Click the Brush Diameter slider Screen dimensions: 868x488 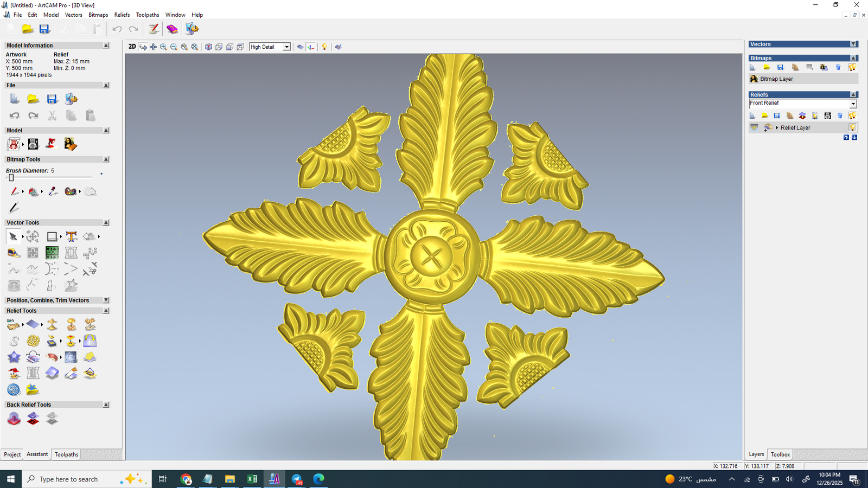point(11,178)
